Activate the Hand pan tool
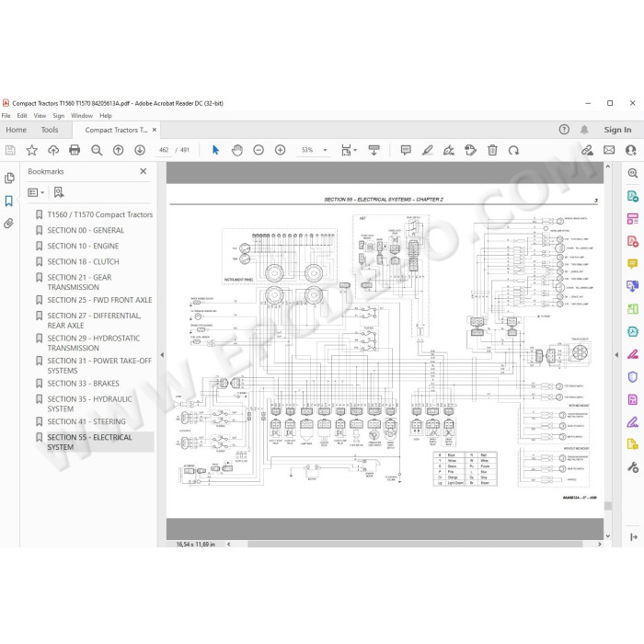This screenshot has height=644, width=644. (237, 150)
